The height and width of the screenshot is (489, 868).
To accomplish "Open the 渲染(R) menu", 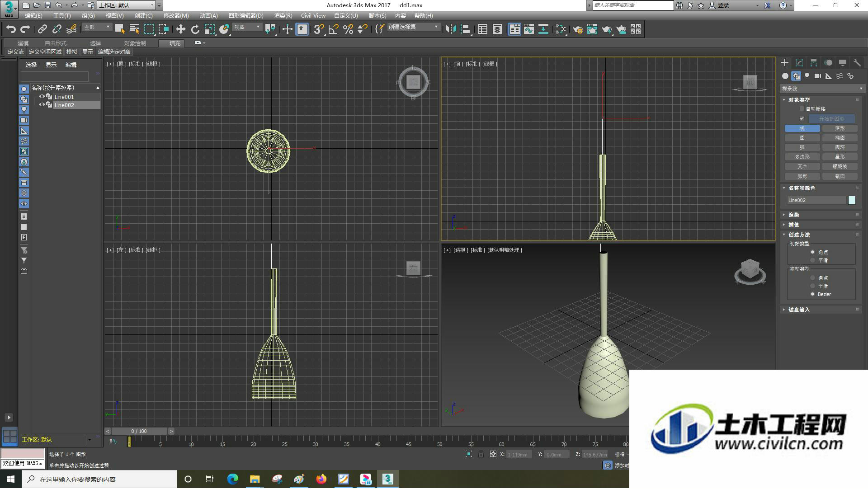I will coord(283,16).
